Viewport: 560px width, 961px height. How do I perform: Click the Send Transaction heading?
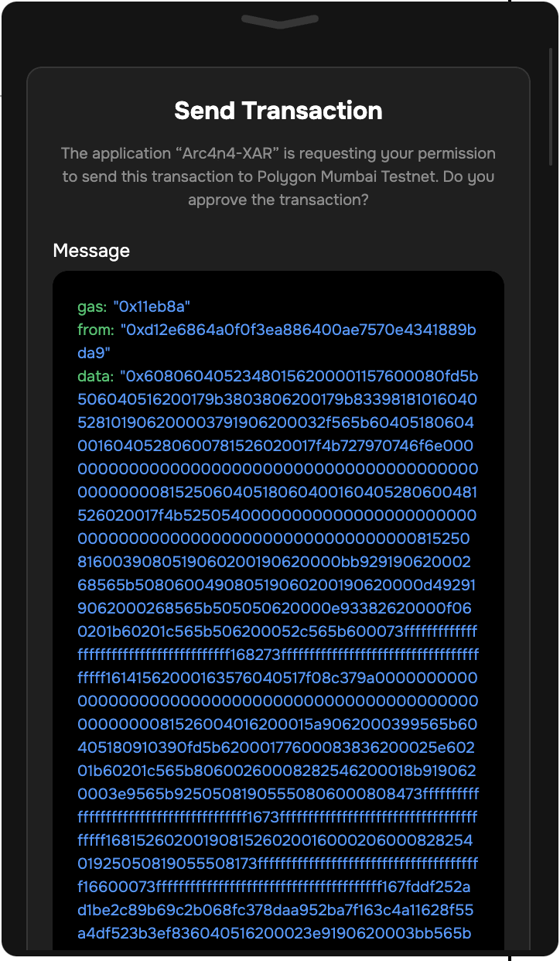pyautogui.click(x=278, y=111)
